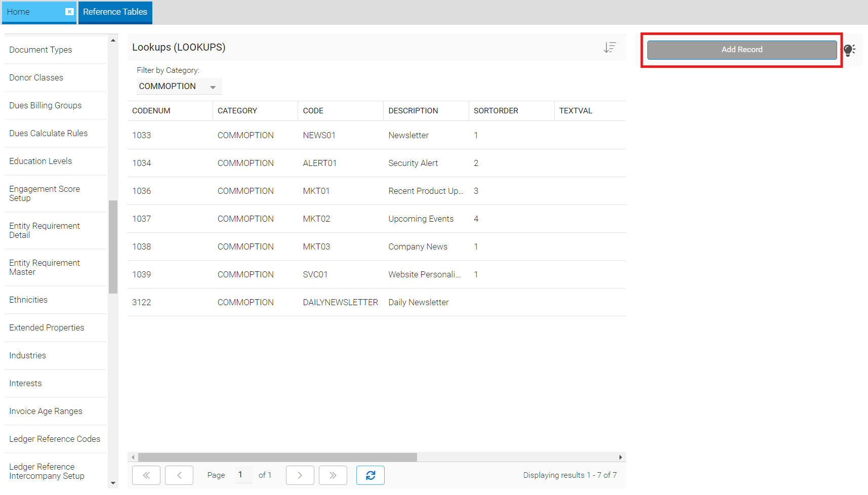Select the Website Personali... description cell
Image resolution: width=868 pixels, height=495 pixels.
426,274
